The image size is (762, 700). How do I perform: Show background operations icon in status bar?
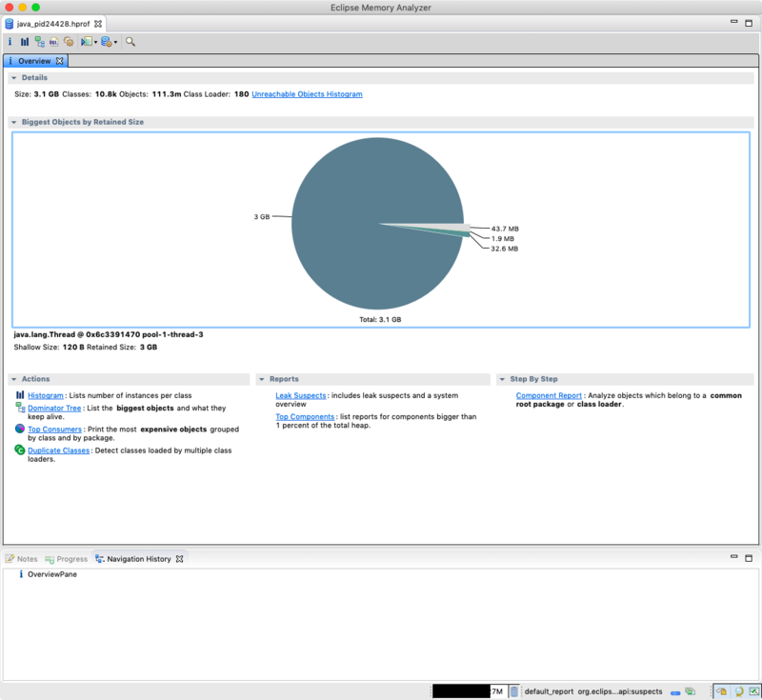pos(690,691)
